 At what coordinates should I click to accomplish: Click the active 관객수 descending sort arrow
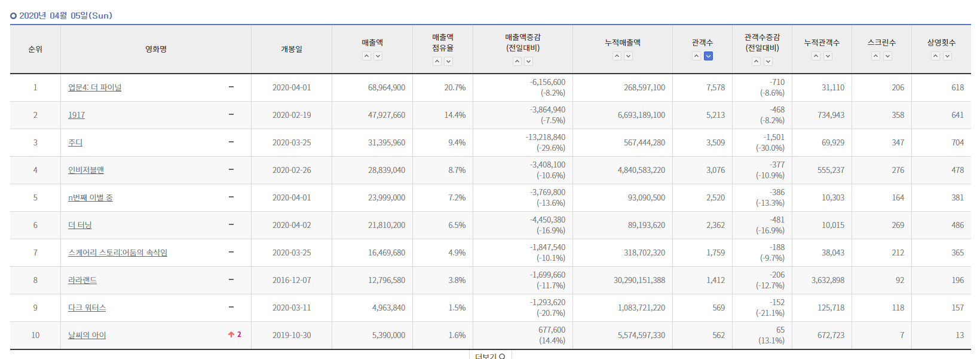[708, 56]
